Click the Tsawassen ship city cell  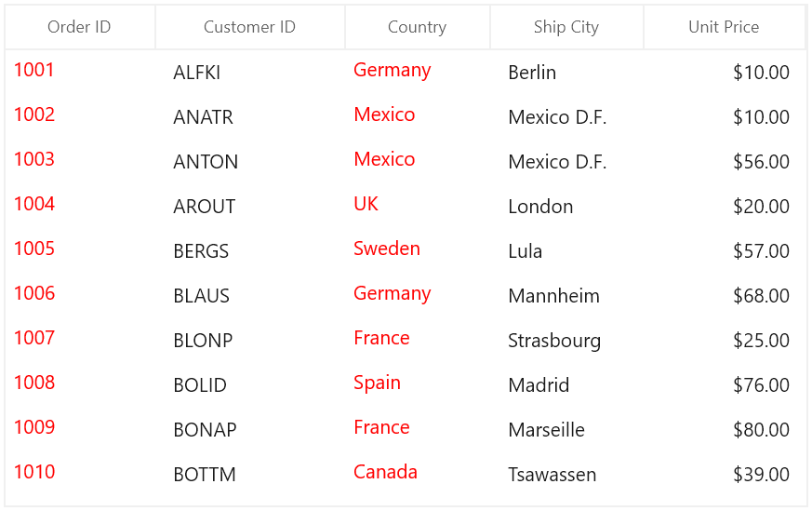[566, 474]
